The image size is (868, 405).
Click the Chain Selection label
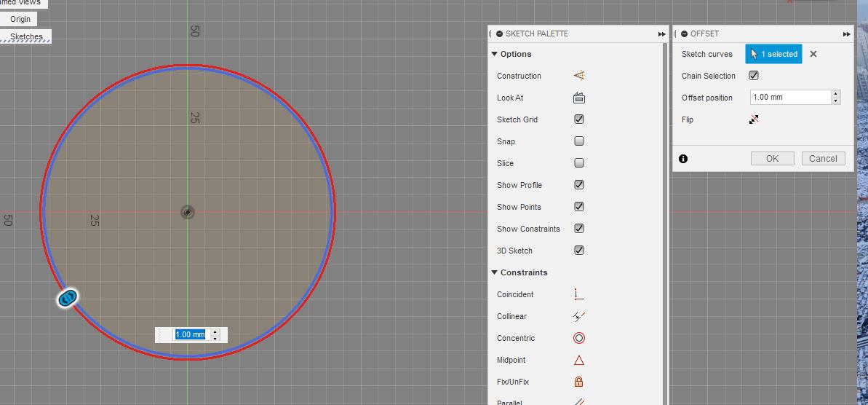(x=709, y=76)
